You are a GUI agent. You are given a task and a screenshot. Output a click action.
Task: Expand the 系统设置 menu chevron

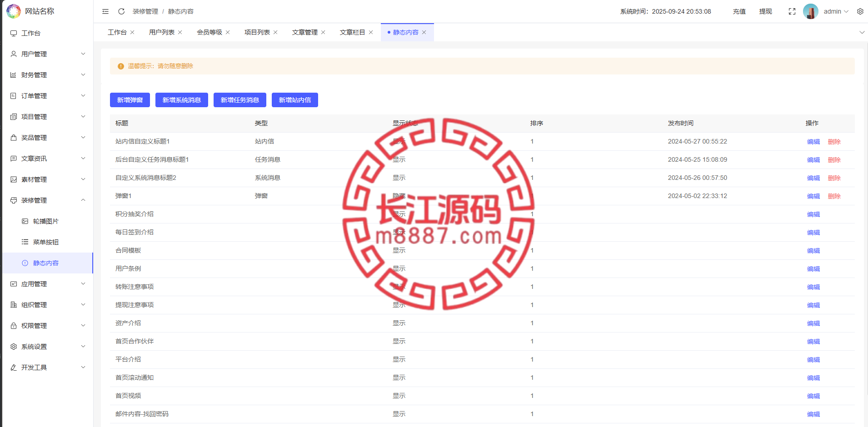pos(83,346)
